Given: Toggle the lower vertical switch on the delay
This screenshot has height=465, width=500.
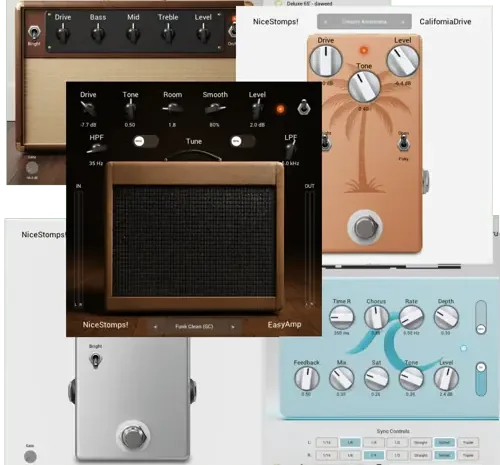Looking at the screenshot, I should point(481,379).
